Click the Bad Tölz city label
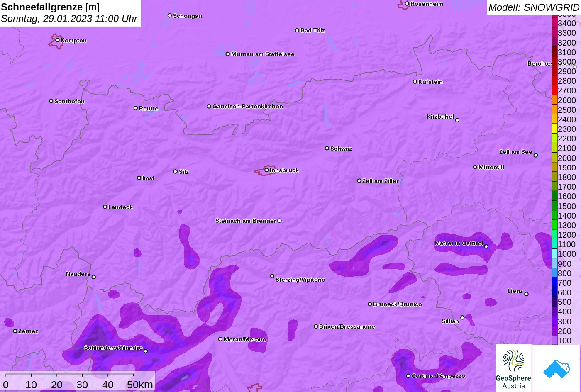Viewport: 581px width, 392px height. [312, 30]
